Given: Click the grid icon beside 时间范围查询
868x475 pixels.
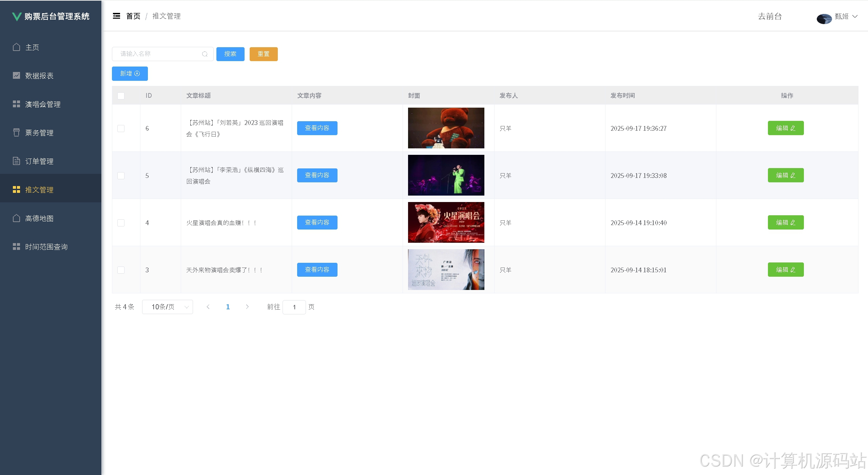Looking at the screenshot, I should coord(16,246).
